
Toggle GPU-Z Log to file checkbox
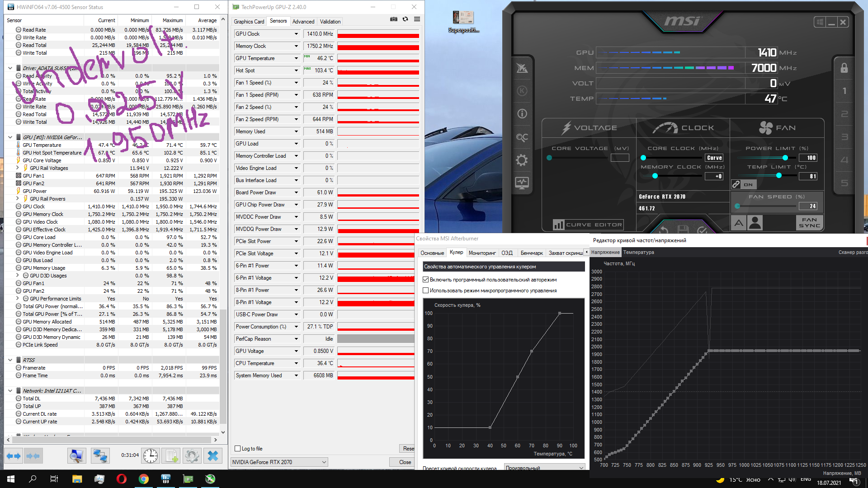[238, 449]
